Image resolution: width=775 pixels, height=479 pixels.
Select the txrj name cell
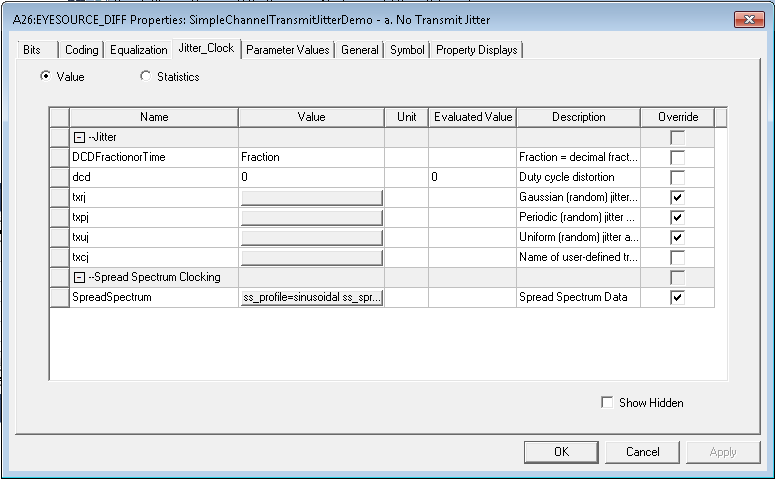tap(154, 197)
